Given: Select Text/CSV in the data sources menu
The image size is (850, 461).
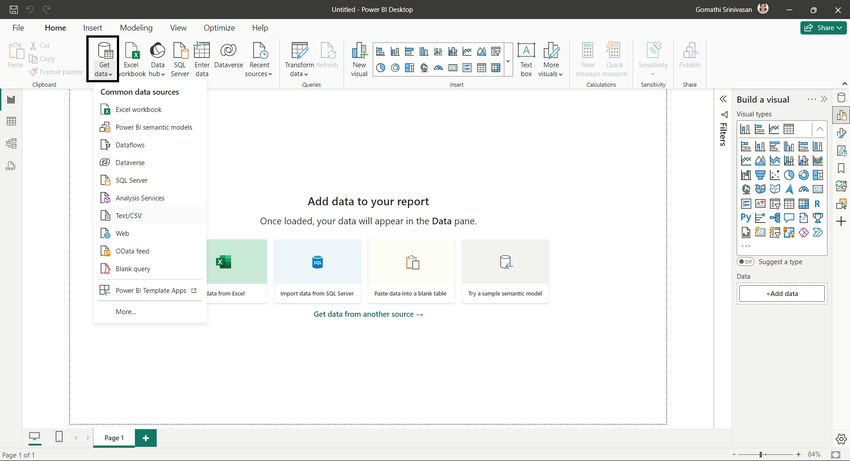Looking at the screenshot, I should [x=150, y=215].
